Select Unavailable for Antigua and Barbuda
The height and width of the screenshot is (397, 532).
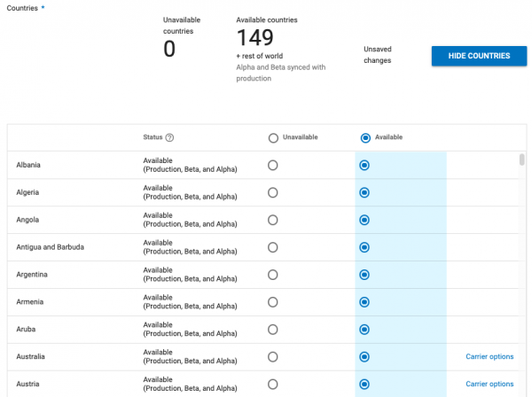click(x=273, y=247)
